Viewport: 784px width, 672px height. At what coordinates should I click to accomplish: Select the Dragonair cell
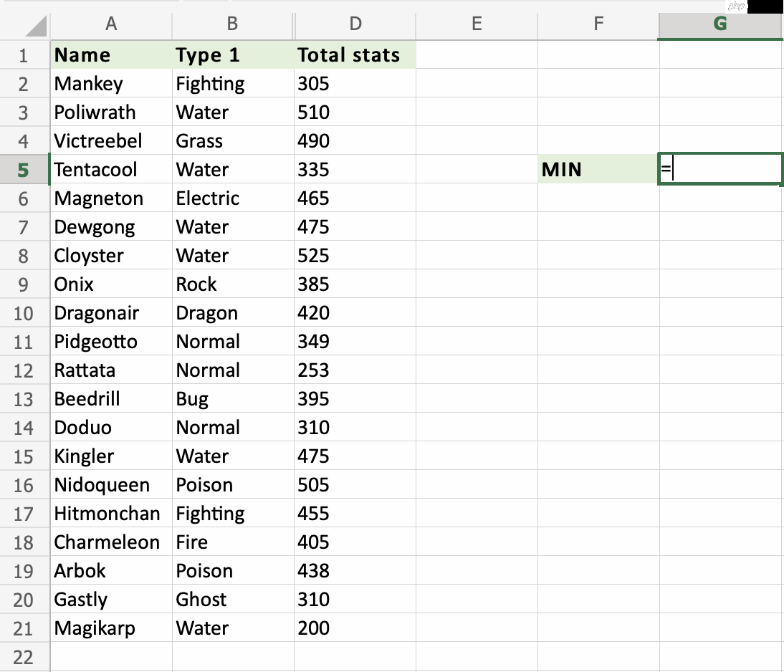[111, 312]
